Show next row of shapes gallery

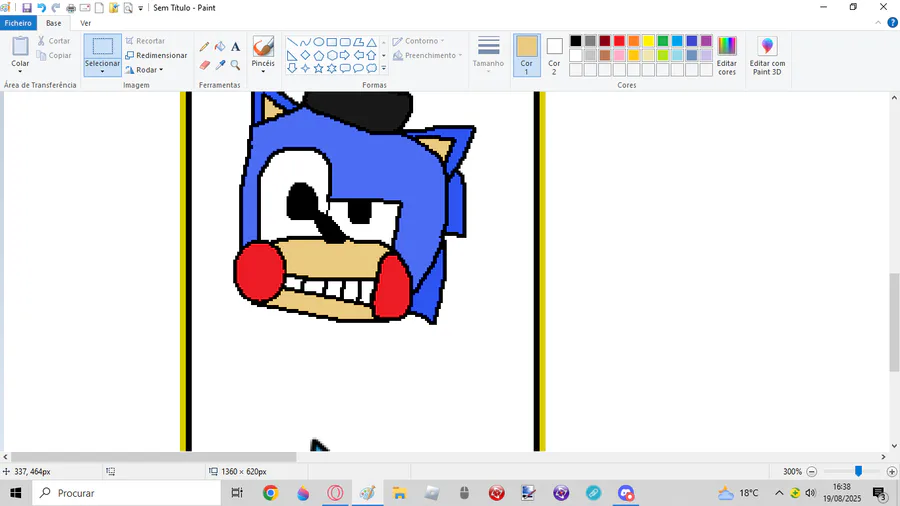click(383, 56)
